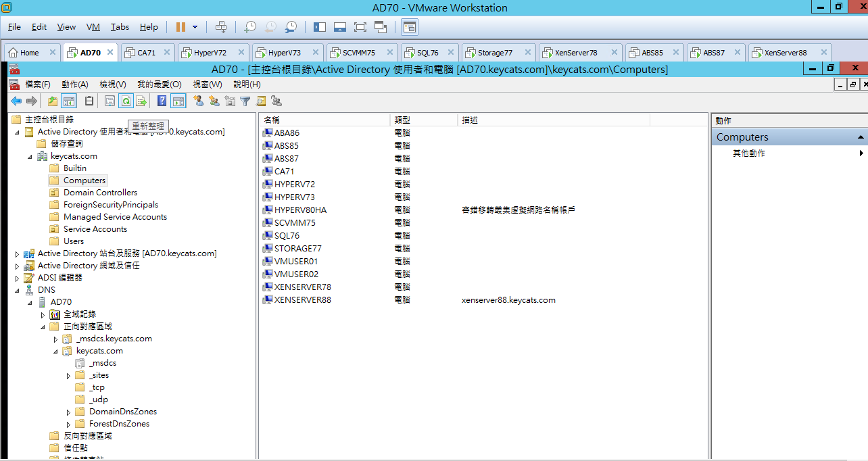Viewport: 868px width, 461px height.
Task: Send Ctrl+Alt+Del to the virtual machine
Action: (x=221, y=27)
